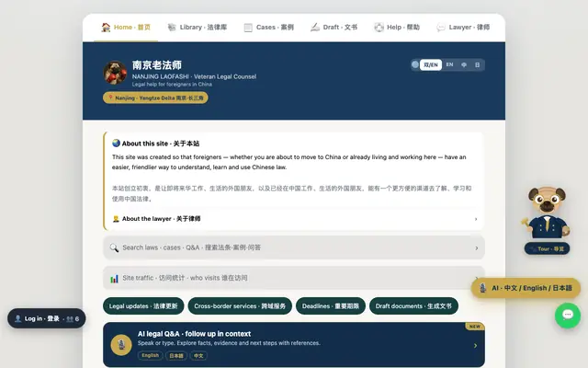Switch language to 日 Japanese
The image size is (588, 368).
click(477, 64)
